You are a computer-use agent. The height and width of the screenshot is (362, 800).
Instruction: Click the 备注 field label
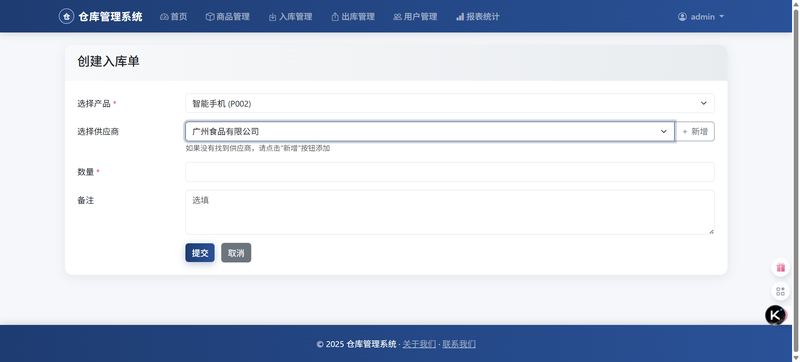point(86,200)
